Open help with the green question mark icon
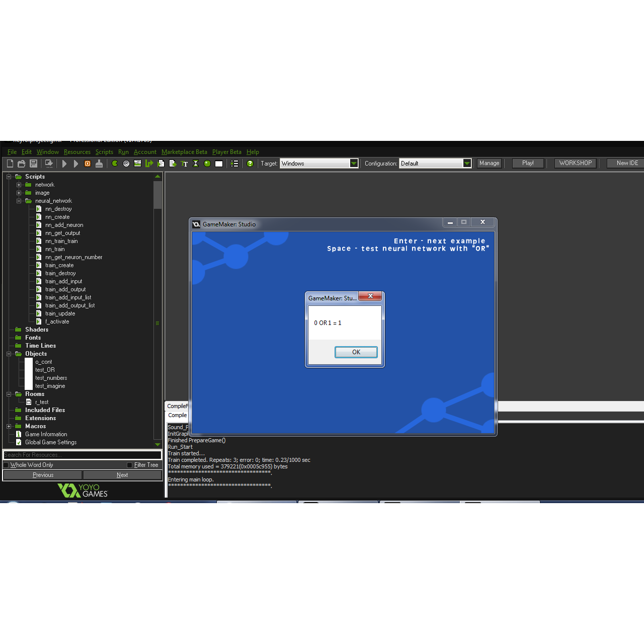This screenshot has height=644, width=644. (x=250, y=164)
